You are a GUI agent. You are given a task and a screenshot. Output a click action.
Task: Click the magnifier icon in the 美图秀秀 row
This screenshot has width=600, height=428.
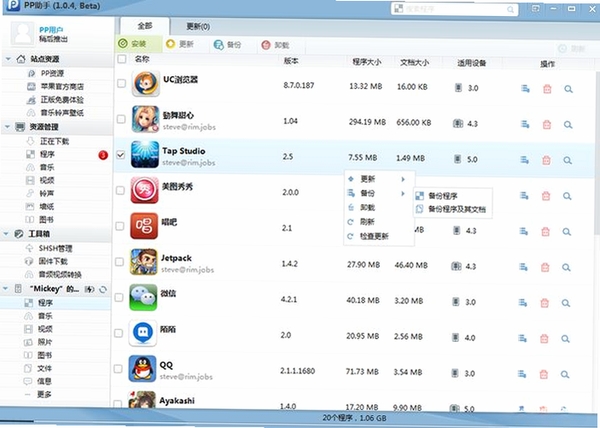coord(567,196)
